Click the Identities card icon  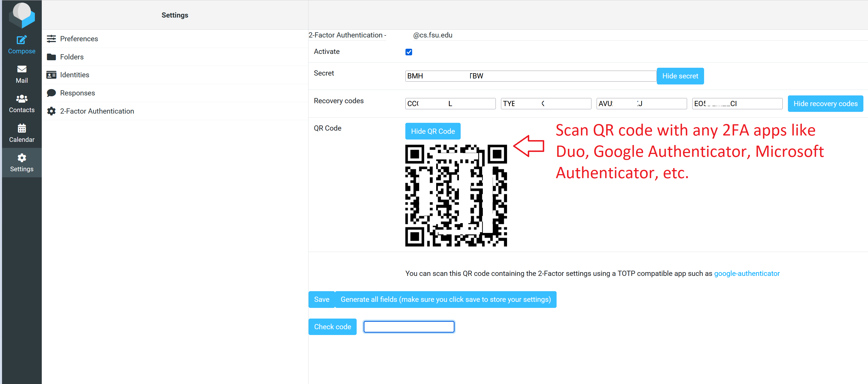pyautogui.click(x=51, y=75)
